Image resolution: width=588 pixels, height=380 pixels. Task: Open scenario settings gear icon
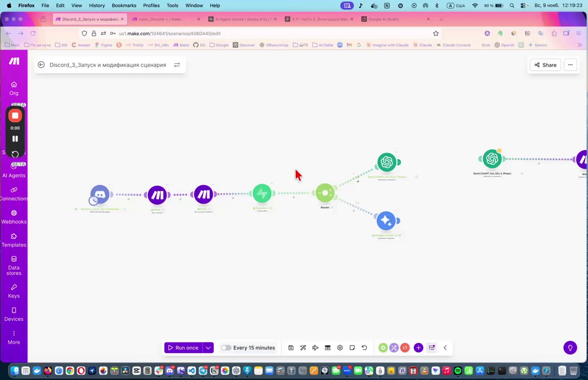(340, 348)
